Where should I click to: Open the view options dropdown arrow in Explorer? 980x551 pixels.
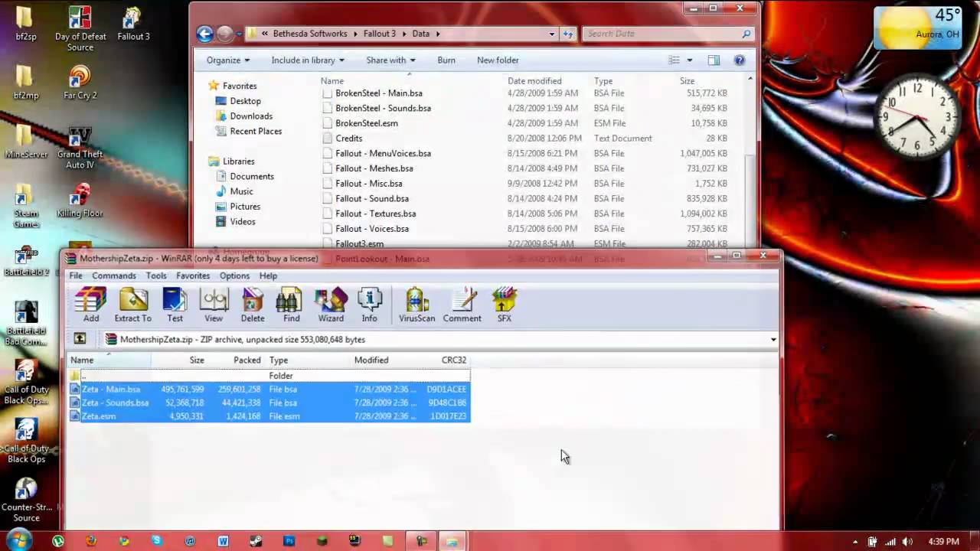coord(689,60)
